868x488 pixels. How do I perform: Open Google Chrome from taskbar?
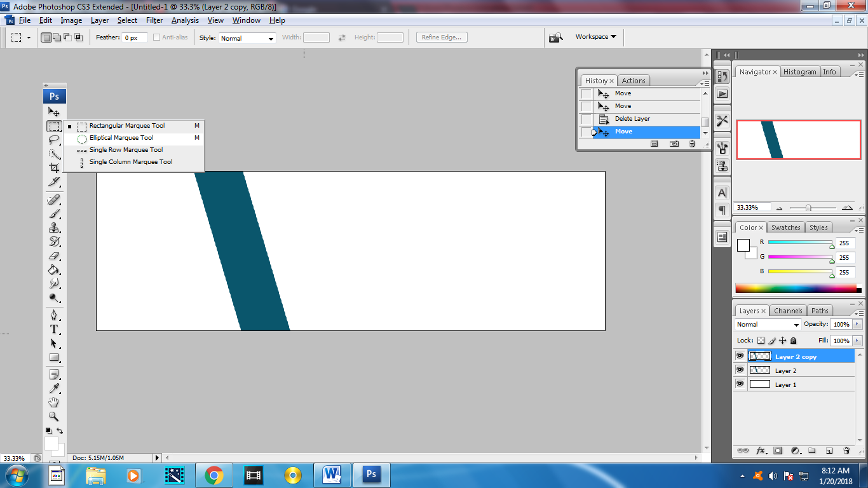(214, 475)
